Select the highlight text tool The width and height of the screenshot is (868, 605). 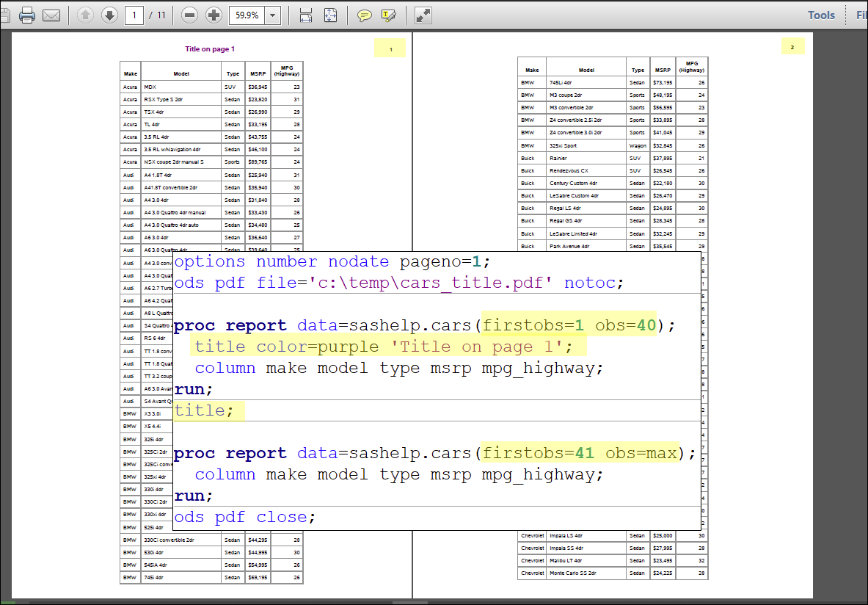coord(389,15)
